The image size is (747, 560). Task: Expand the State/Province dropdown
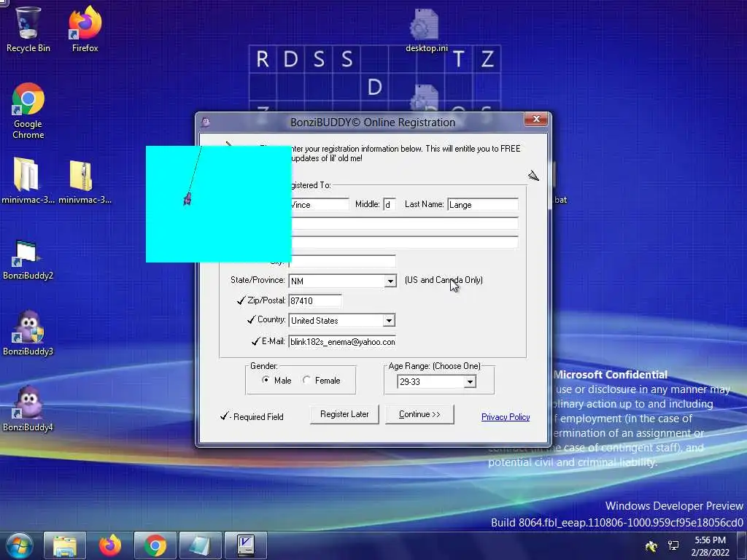(x=390, y=281)
